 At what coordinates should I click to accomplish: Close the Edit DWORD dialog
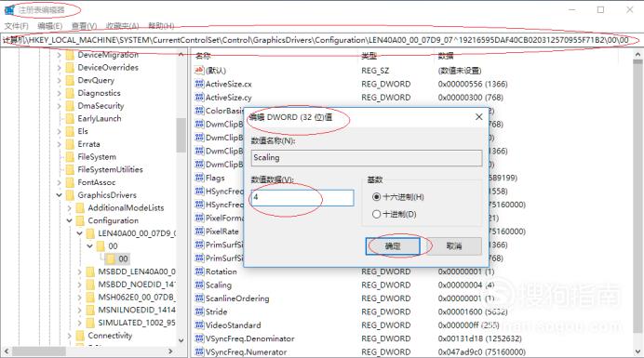pos(479,117)
